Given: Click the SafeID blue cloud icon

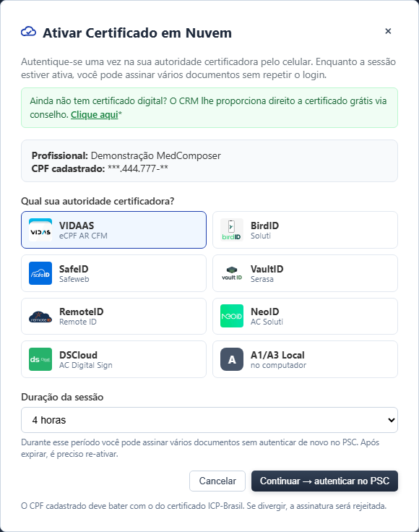Looking at the screenshot, I should pyautogui.click(x=40, y=273).
